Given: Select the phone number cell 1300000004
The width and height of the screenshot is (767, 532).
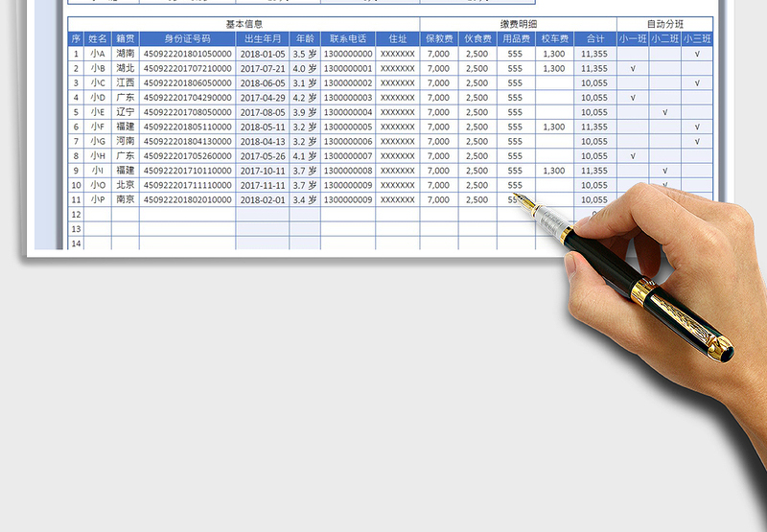Looking at the screenshot, I should 347,112.
